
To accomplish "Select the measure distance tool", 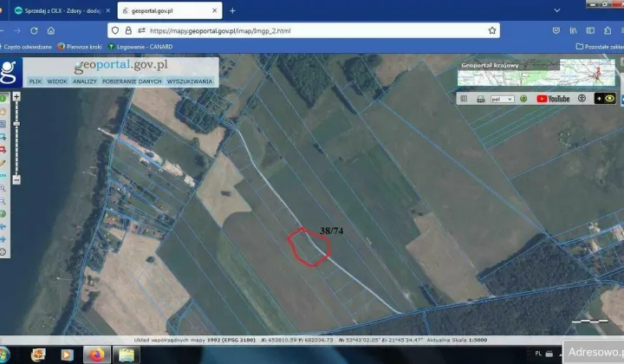I will point(3,175).
